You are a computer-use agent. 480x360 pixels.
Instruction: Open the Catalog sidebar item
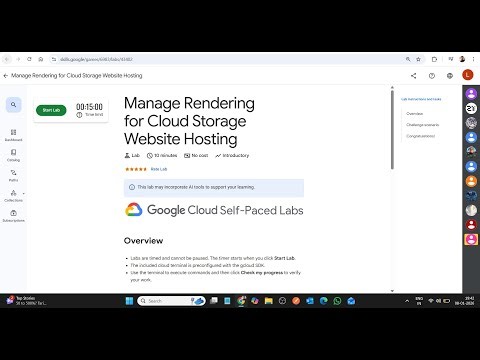point(13,155)
